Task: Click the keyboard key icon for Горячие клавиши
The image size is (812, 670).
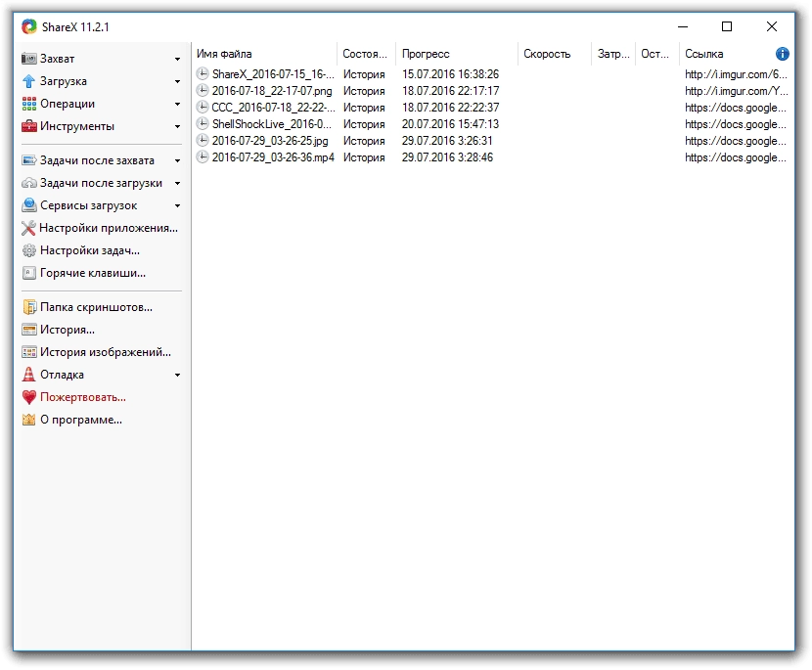Action: (29, 273)
